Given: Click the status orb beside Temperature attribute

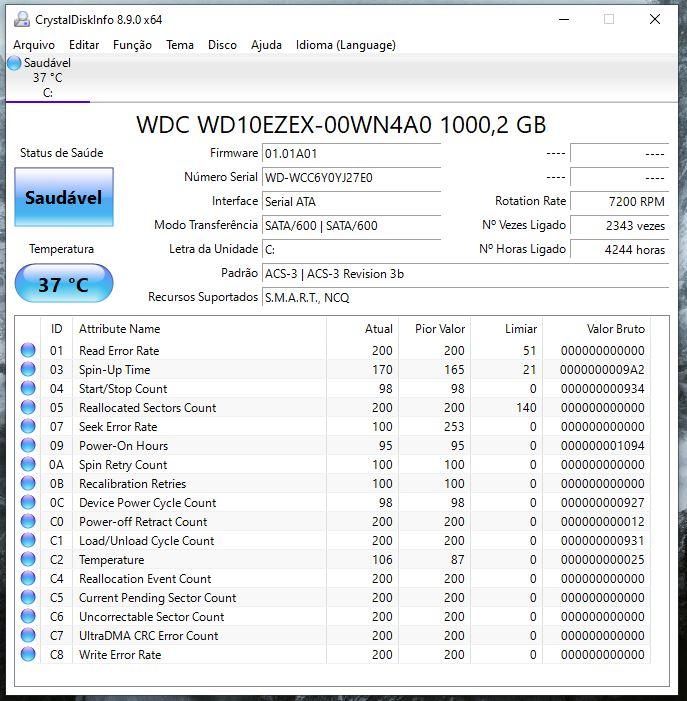Looking at the screenshot, I should pos(28,559).
